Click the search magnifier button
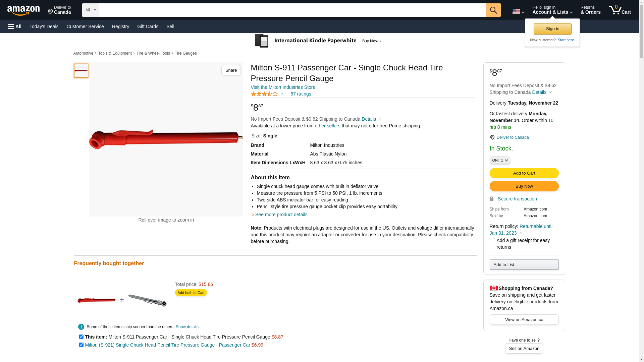Viewport: 644px width, 362px height. click(x=493, y=10)
